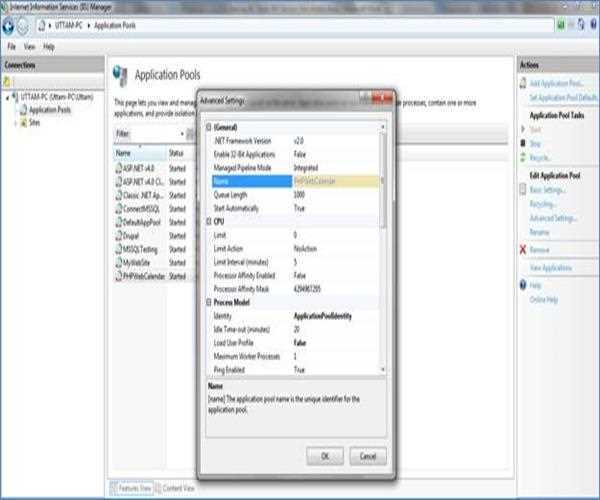Screen dimensions: 600x500
Task: Click the red Remove X icon
Action: point(522,249)
